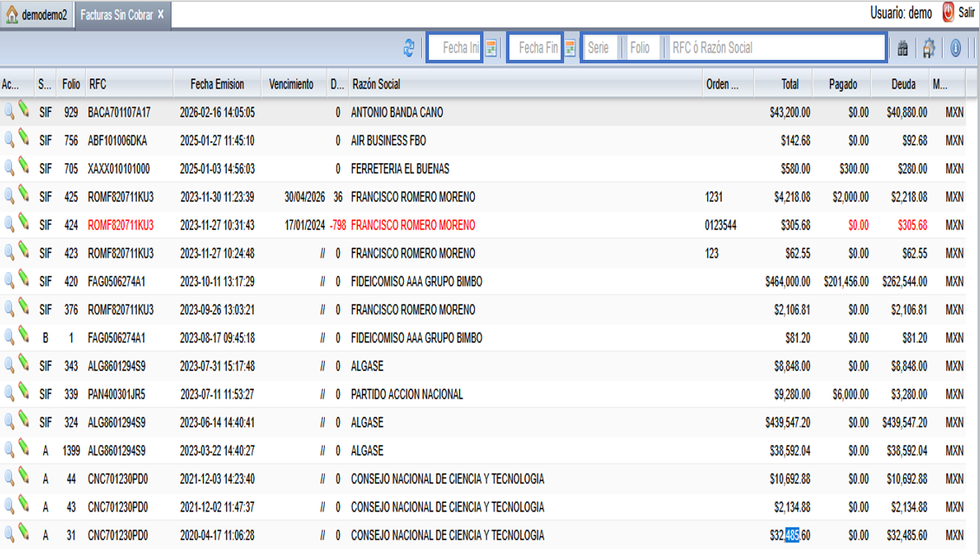The image size is (980, 555).
Task: Sort by the Deuda column header
Action: (900, 84)
